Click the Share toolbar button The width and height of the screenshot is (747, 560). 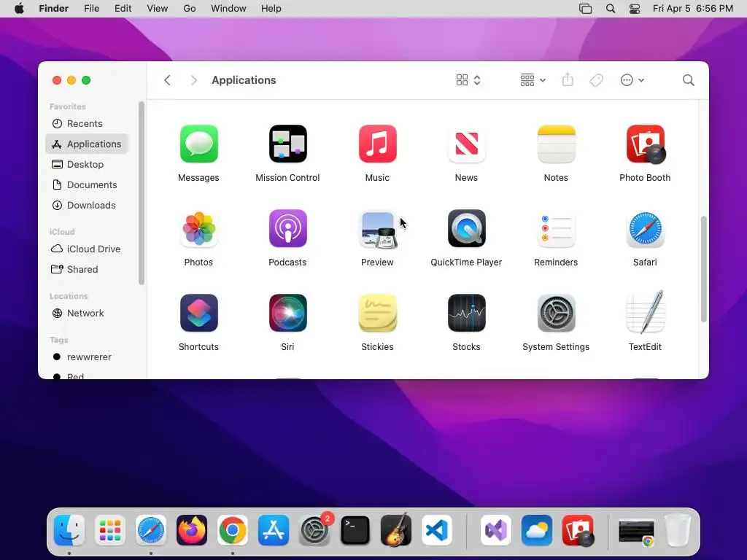pos(568,79)
